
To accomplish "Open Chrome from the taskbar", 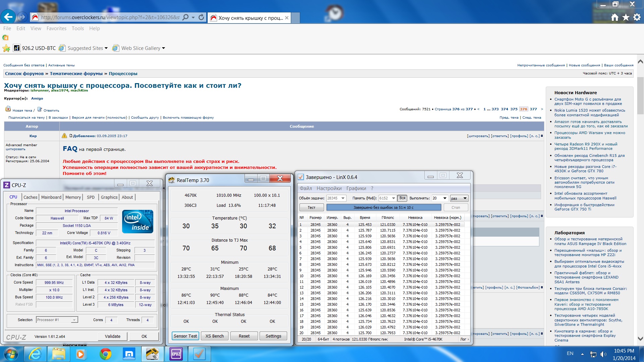I will pyautogui.click(x=105, y=354).
